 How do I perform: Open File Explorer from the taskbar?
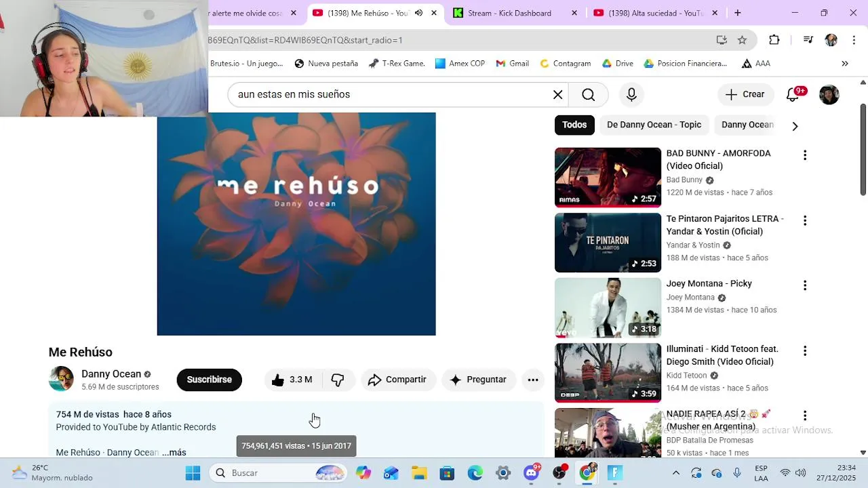(418, 473)
